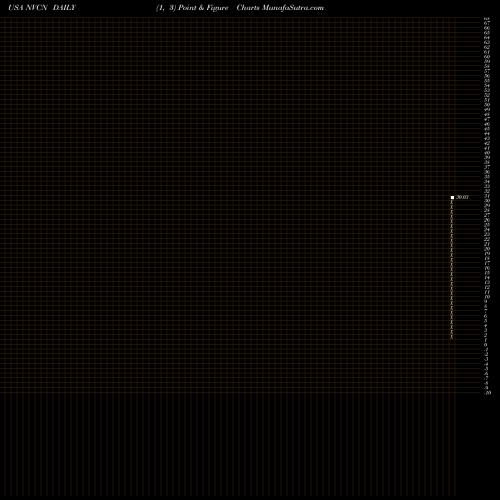Click the white square price marker
Viewport: 500px width, 500px height.
(452, 197)
